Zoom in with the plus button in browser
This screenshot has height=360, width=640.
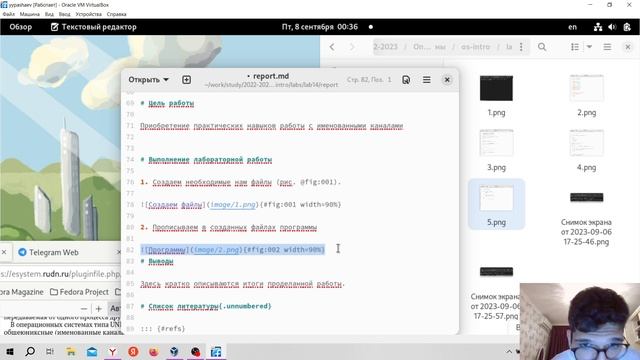[98, 309]
